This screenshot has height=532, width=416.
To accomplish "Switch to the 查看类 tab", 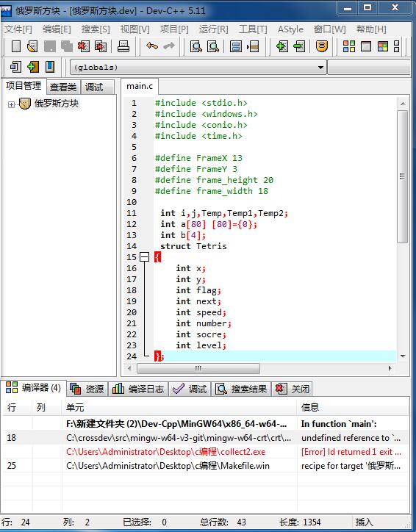I will 63,87.
